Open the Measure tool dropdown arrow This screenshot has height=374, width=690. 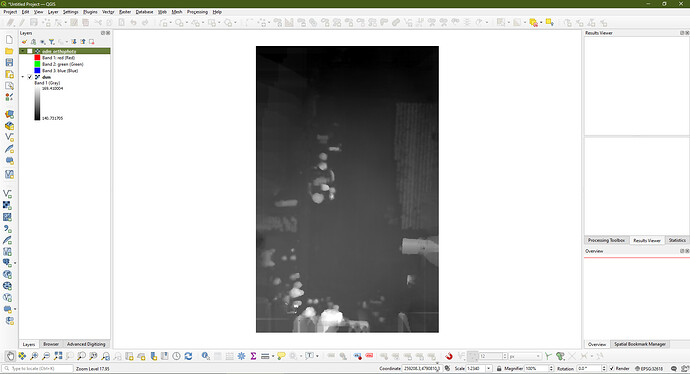(x=272, y=356)
